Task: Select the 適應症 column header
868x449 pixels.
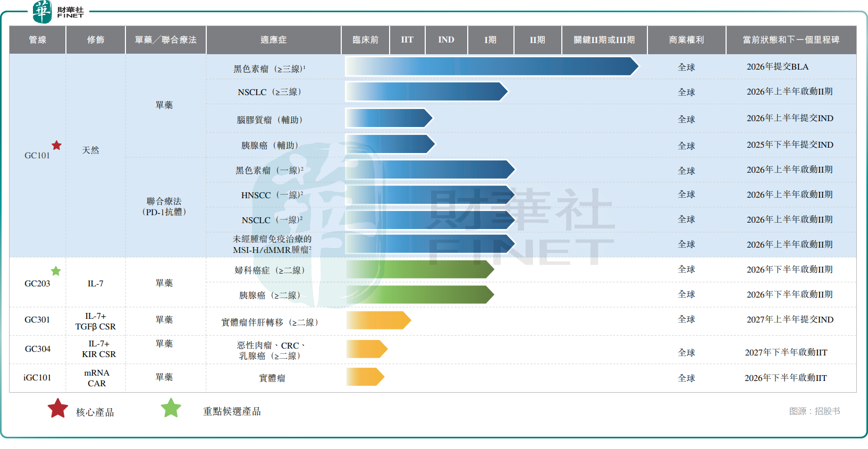Action: [273, 40]
